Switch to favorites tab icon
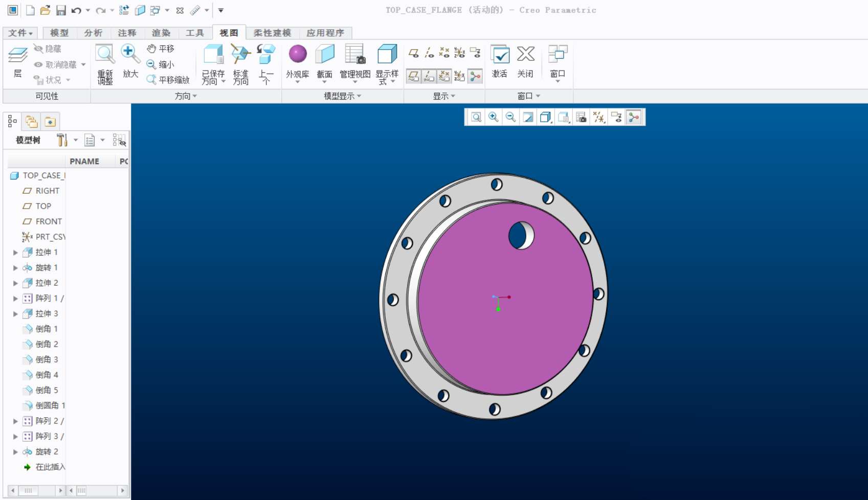868x500 pixels. point(50,122)
